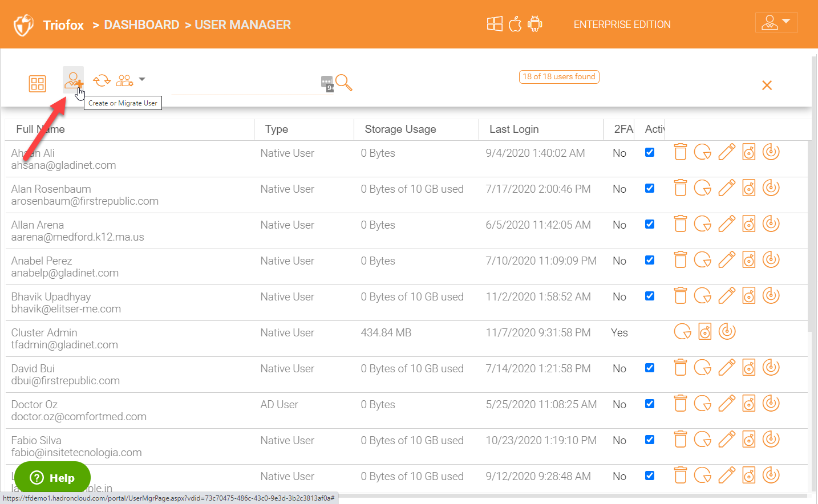
Task: Click the Apple client download icon
Action: (x=515, y=24)
